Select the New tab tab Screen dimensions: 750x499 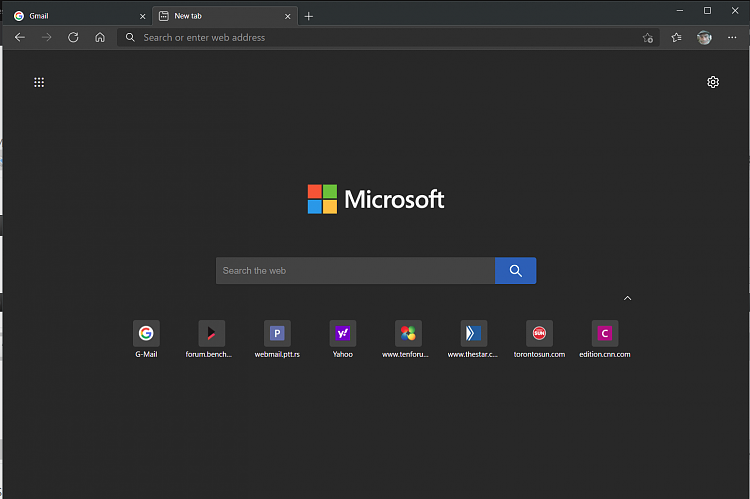pos(225,16)
